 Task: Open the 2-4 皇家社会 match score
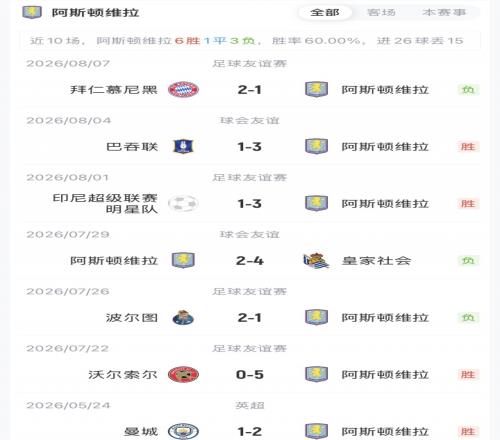tap(250, 261)
